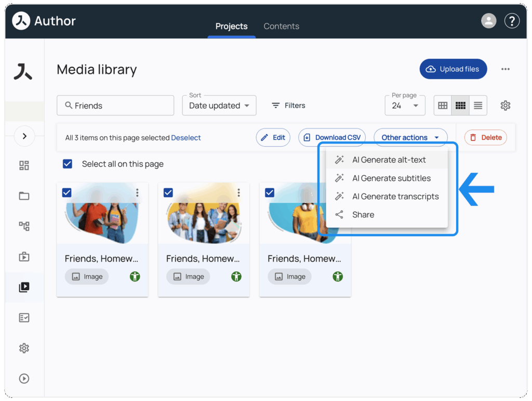This screenshot has width=532, height=401.
Task: Uncheck Select all on this page
Action: click(x=68, y=164)
